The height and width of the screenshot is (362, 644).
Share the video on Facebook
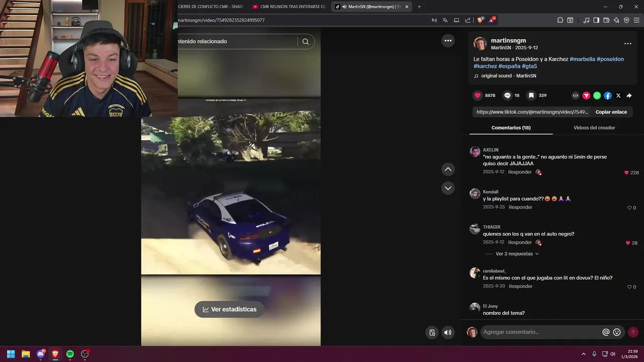[608, 96]
